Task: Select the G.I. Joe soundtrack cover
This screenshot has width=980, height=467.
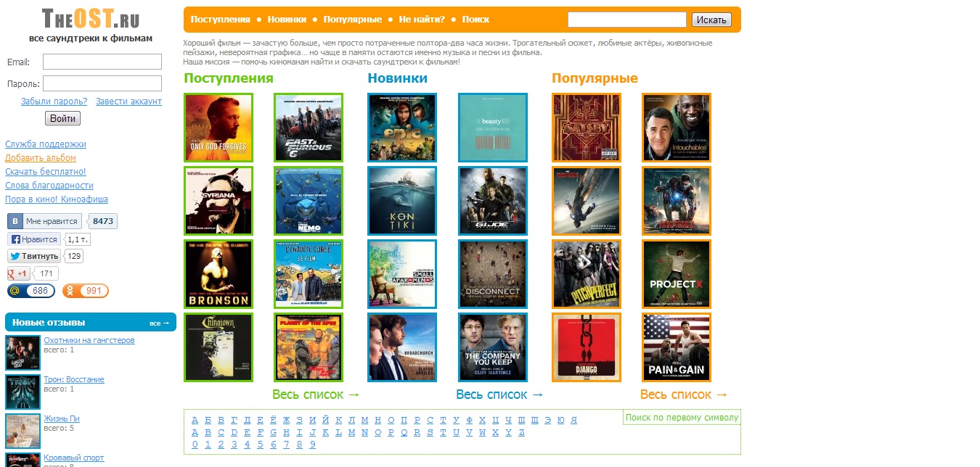Action: click(493, 201)
